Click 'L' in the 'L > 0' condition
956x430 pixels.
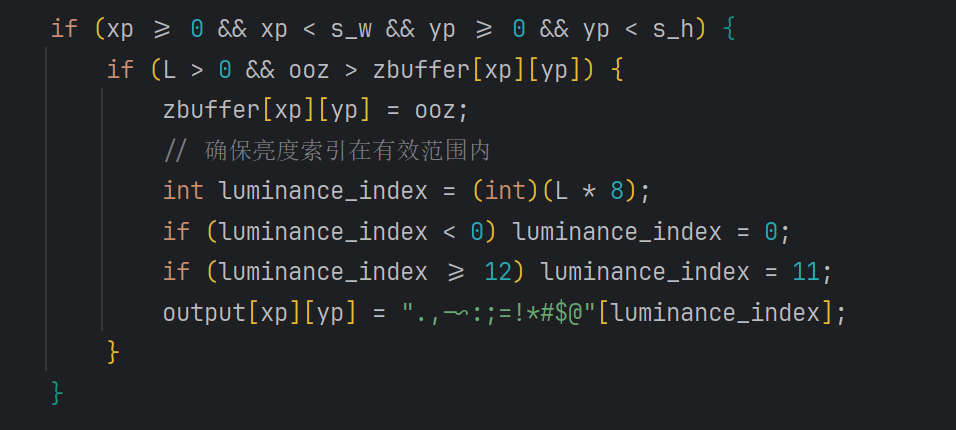169,70
